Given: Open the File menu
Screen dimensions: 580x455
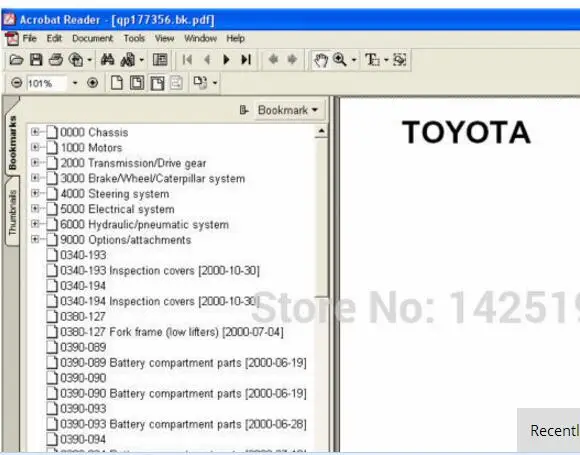Looking at the screenshot, I should pyautogui.click(x=30, y=38).
